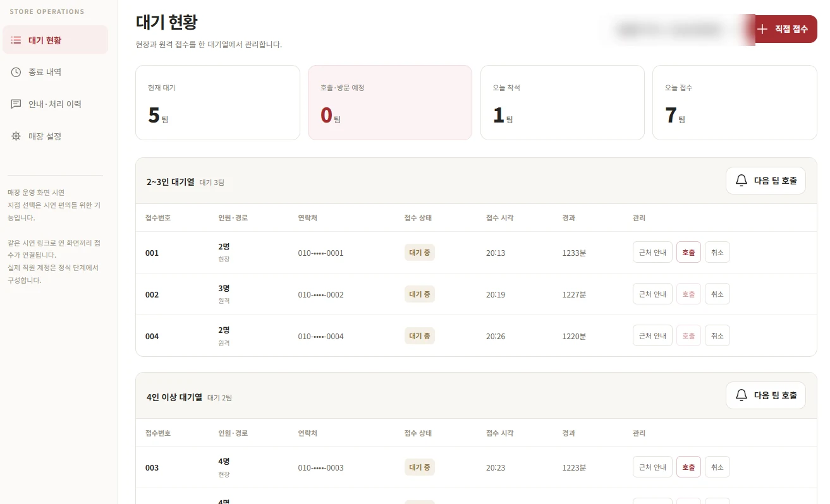830x504 pixels.
Task: Click the plus icon on 직접 접수
Action: pyautogui.click(x=762, y=29)
